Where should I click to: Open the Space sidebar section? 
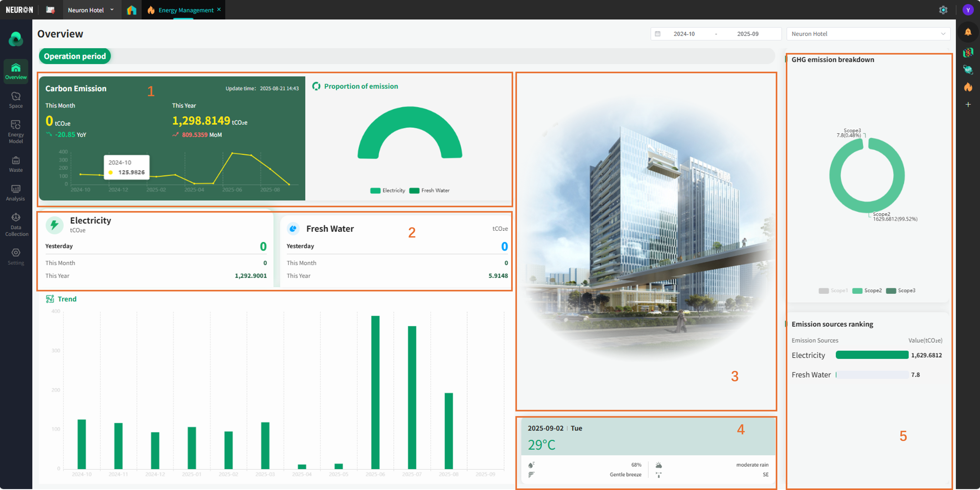[x=16, y=100]
